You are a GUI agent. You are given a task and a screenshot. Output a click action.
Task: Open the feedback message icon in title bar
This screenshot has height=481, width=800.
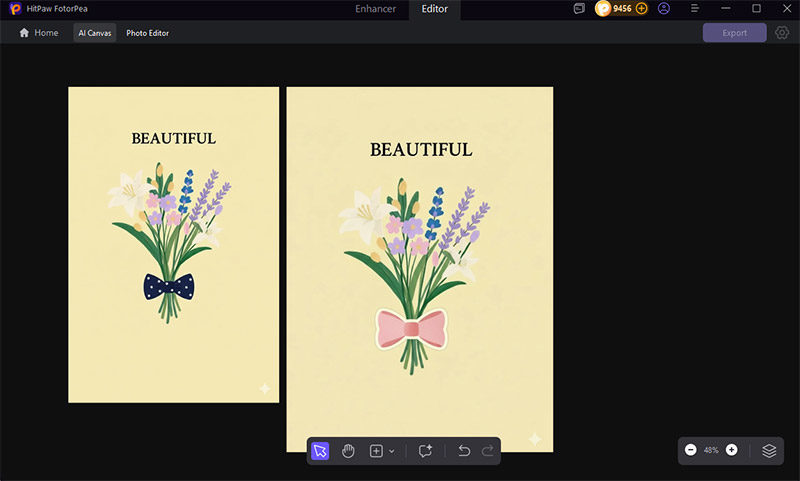(579, 9)
